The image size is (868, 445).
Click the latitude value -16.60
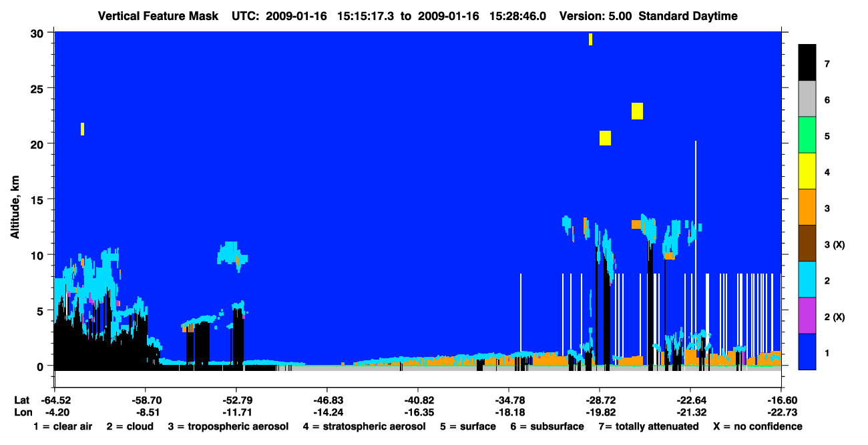click(x=781, y=400)
